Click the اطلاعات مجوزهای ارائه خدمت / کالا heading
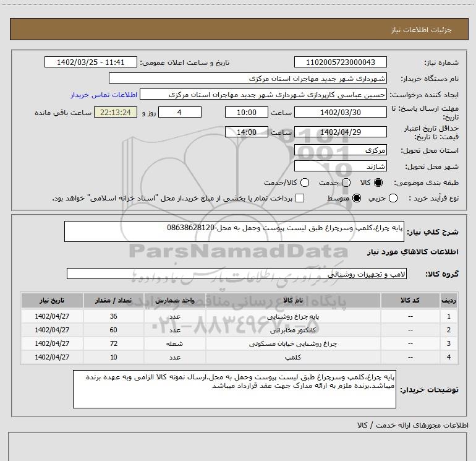Image resolution: width=476 pixels, height=461 pixels. click(412, 425)
